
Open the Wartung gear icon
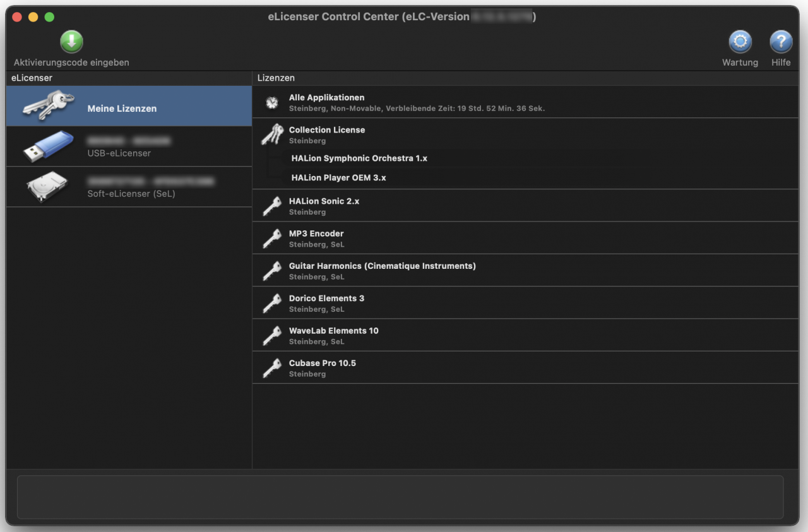(740, 42)
